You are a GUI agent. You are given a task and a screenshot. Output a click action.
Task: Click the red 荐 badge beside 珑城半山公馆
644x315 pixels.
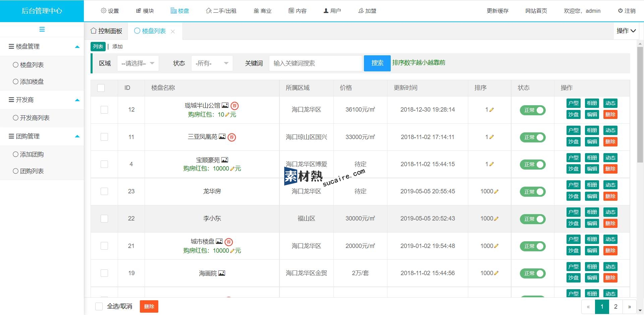click(235, 106)
